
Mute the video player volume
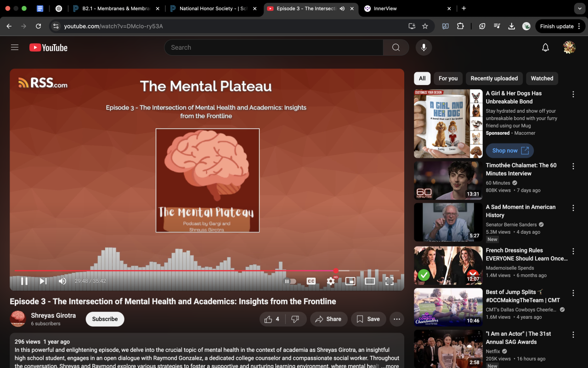point(62,281)
